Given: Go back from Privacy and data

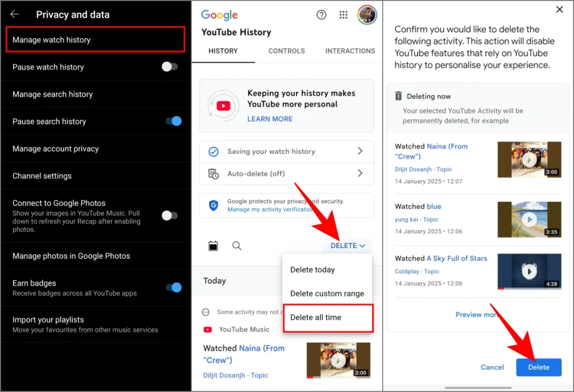Looking at the screenshot, I should 15,14.
